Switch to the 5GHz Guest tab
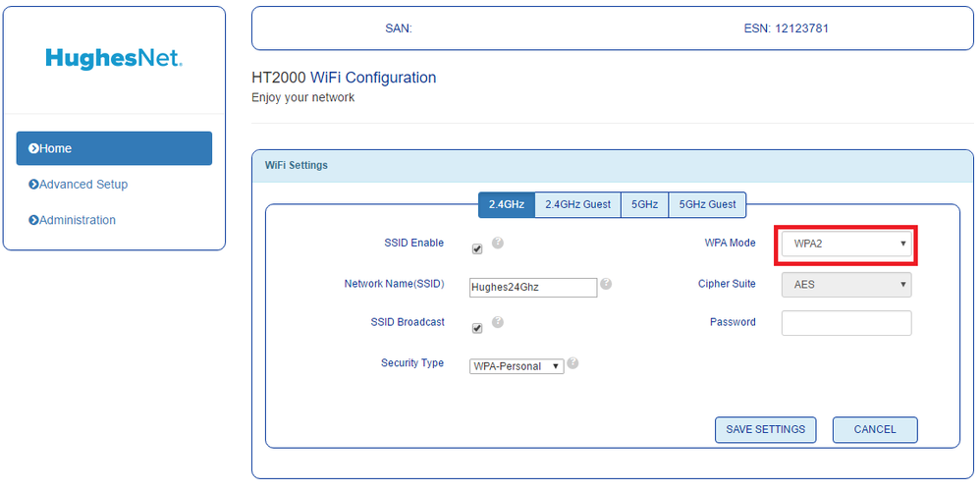980x491 pixels. [707, 204]
